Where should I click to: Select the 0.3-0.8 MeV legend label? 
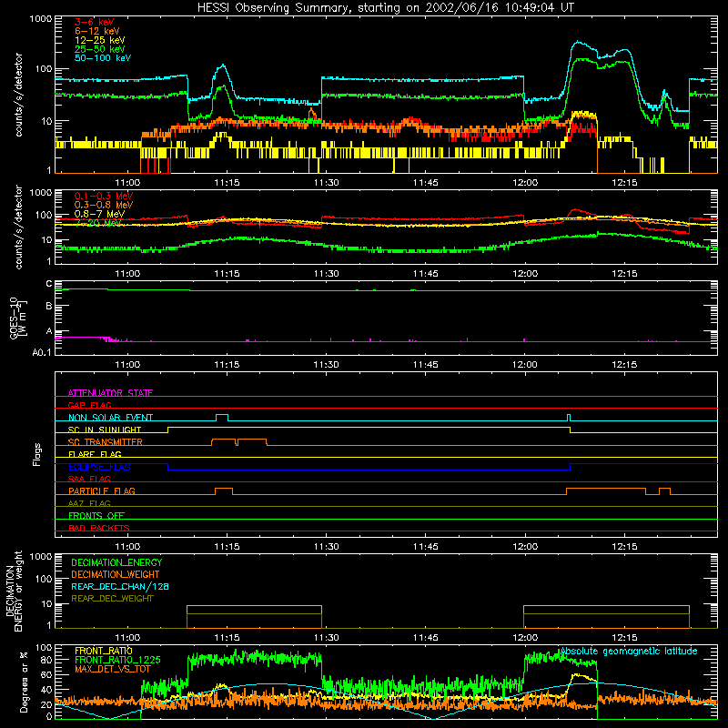tap(104, 205)
